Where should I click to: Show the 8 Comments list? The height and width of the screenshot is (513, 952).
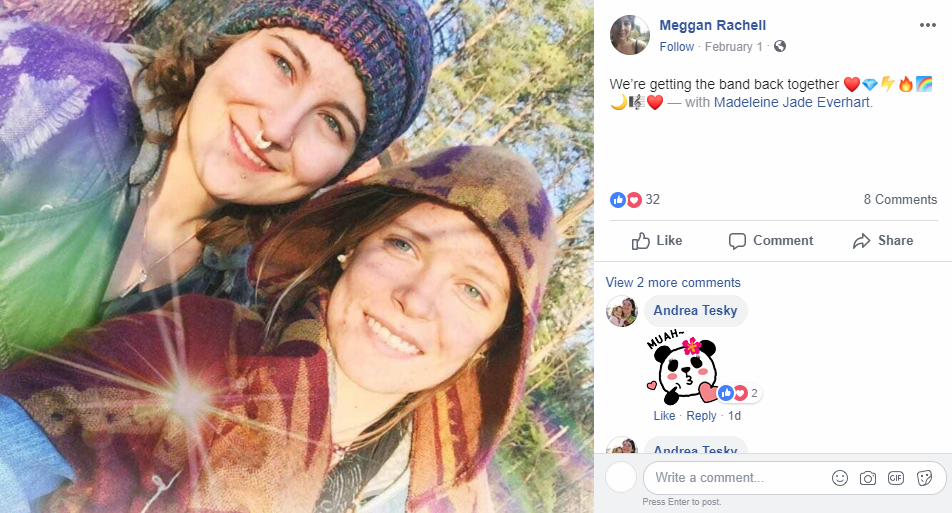(x=900, y=199)
